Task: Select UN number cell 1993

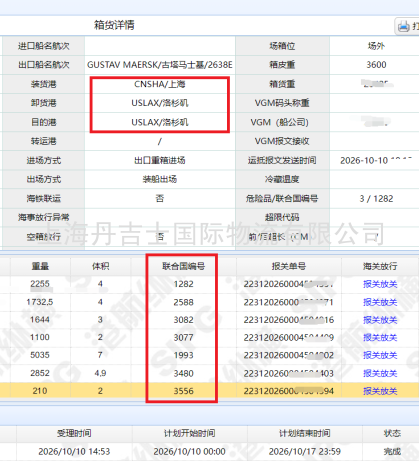Action: (x=183, y=355)
